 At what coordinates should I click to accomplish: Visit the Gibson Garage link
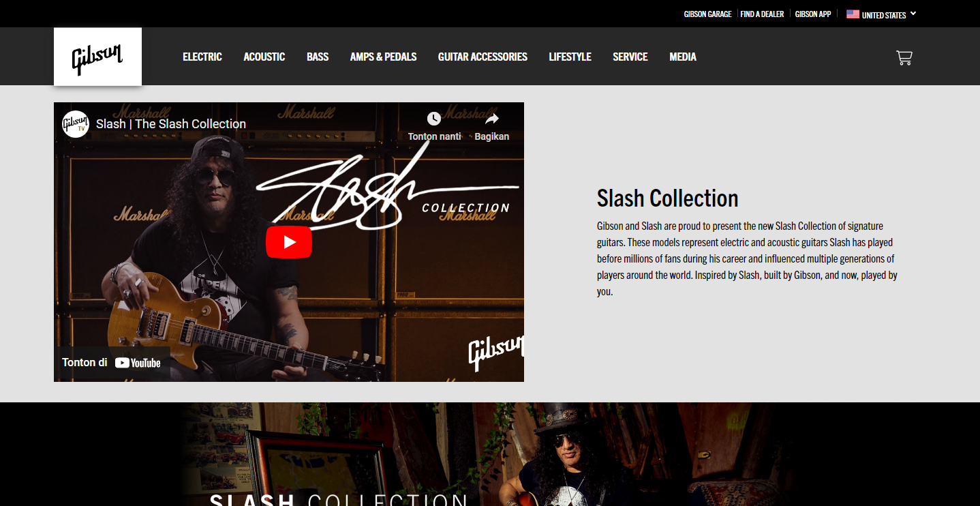(707, 14)
